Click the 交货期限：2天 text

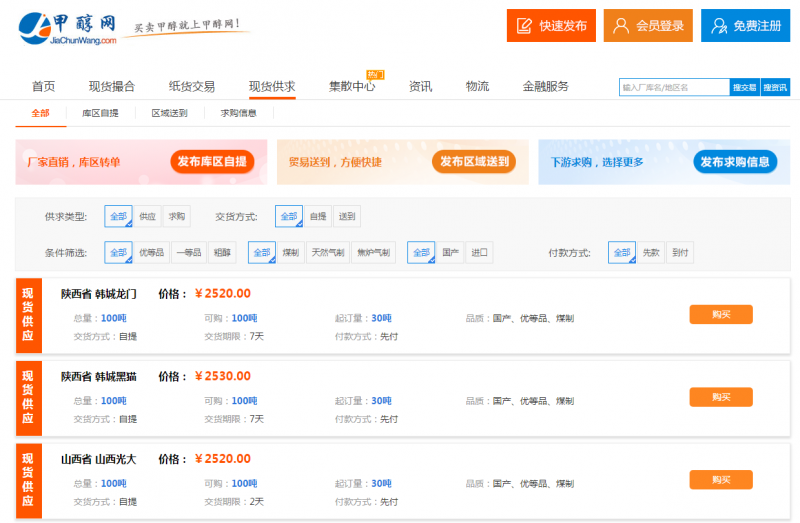234,502
